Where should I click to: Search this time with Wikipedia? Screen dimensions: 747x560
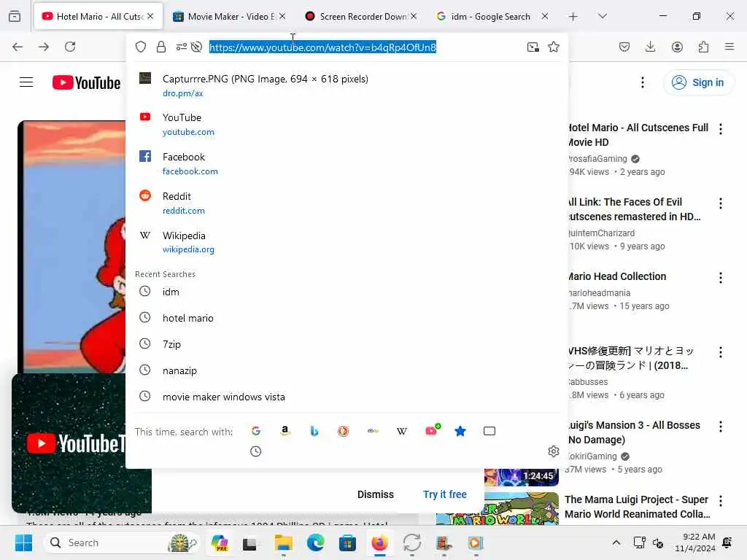click(x=402, y=431)
